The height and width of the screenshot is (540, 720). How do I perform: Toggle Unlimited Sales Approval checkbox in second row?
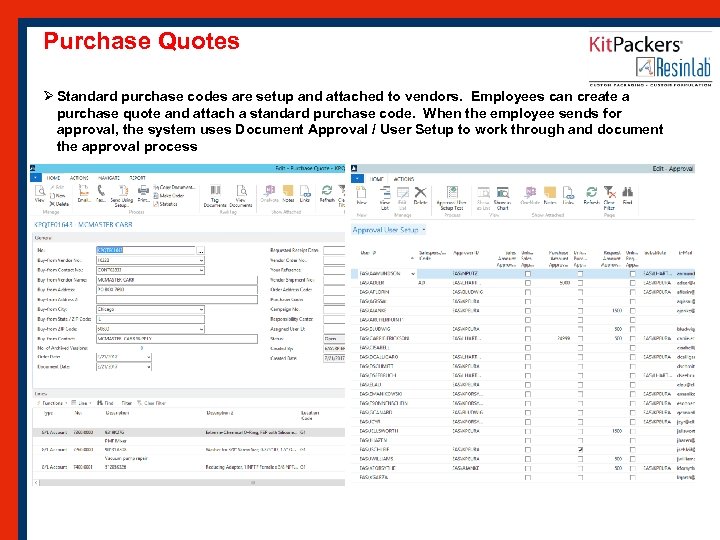tap(528, 283)
